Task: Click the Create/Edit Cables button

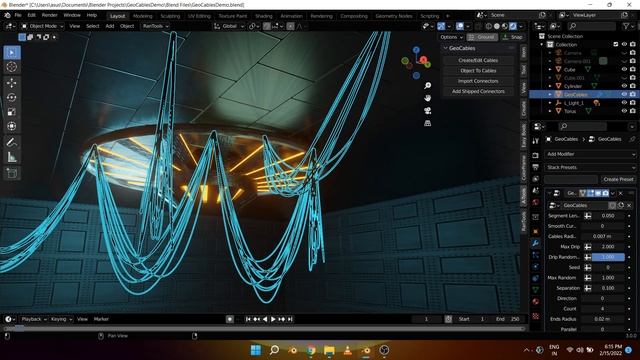Action: tap(478, 60)
